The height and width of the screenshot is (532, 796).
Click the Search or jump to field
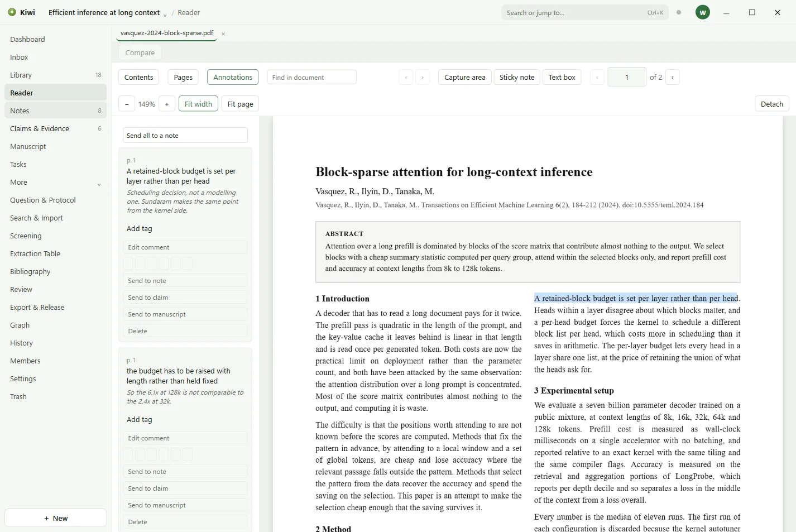pos(584,12)
